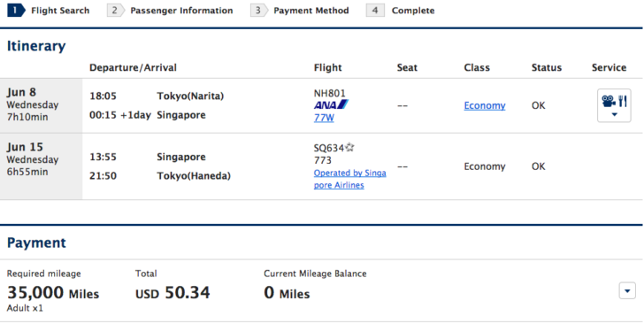Select step 2 number badge
The width and height of the screenshot is (644, 324).
[116, 11]
